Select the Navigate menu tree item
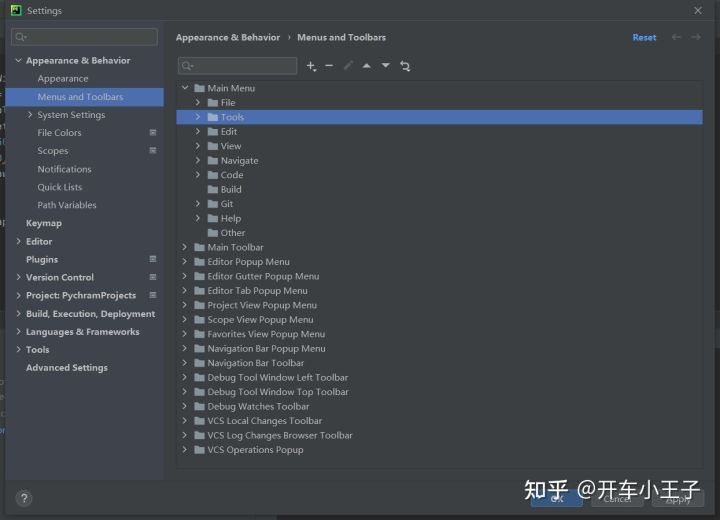 click(x=239, y=161)
